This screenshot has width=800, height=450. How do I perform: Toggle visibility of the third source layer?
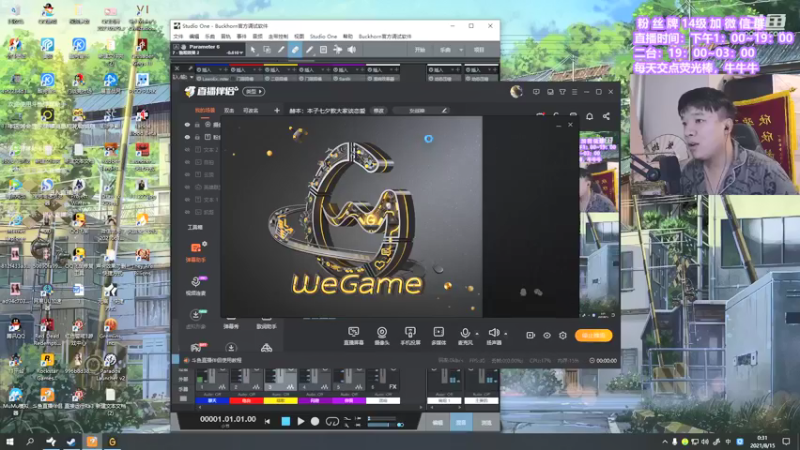187,149
